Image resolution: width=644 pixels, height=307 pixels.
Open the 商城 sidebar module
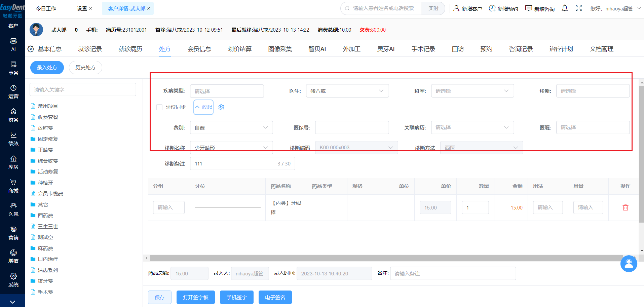click(x=13, y=186)
